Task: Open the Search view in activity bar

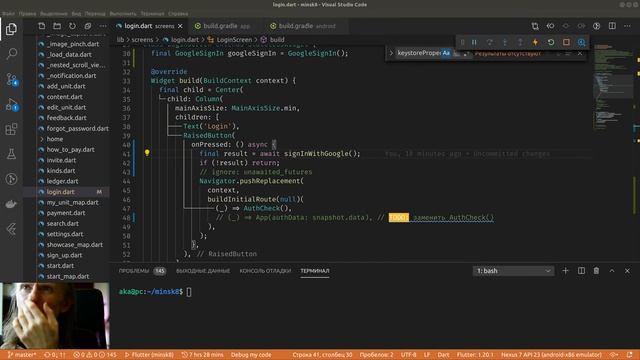Action: tap(11, 53)
